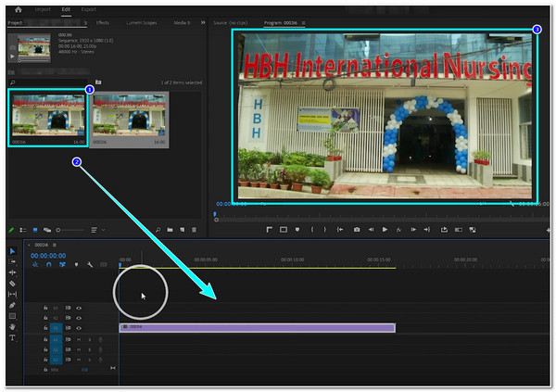Switch to the Export workspace tab
This screenshot has height=392, width=556.
(88, 9)
